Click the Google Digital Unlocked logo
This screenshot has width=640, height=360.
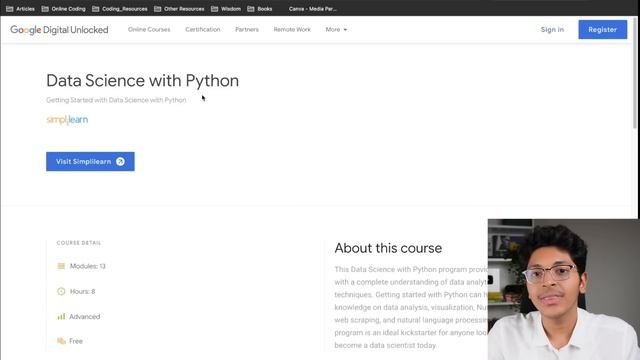pos(59,30)
